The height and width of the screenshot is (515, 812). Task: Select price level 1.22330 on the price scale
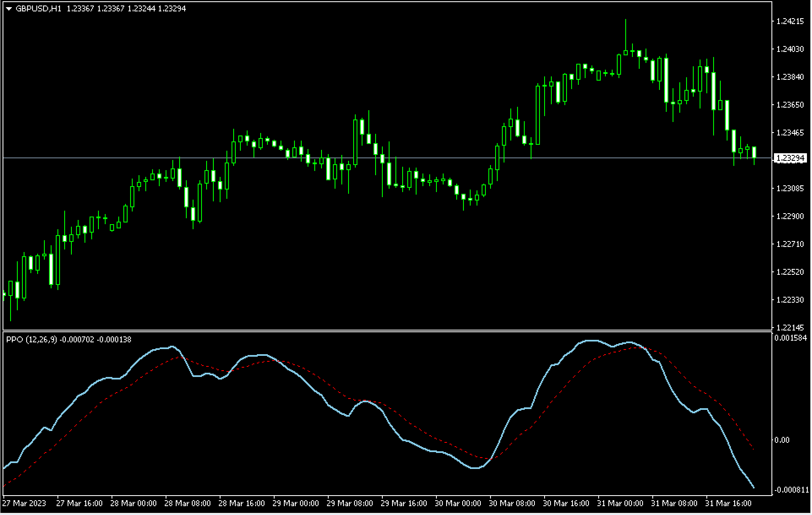[x=790, y=300]
